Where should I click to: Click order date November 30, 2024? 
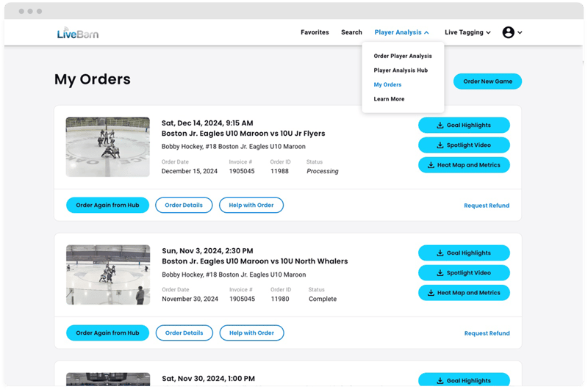tap(190, 299)
